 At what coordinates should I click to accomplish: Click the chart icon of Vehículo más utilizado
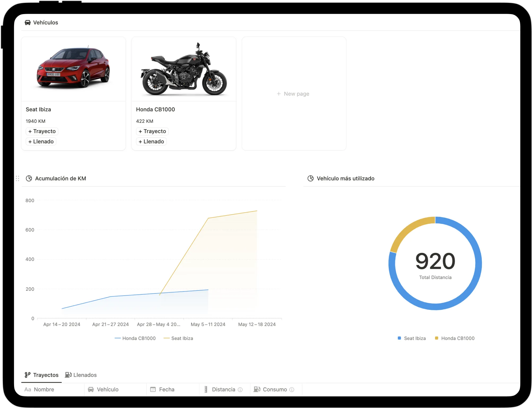pyautogui.click(x=311, y=178)
